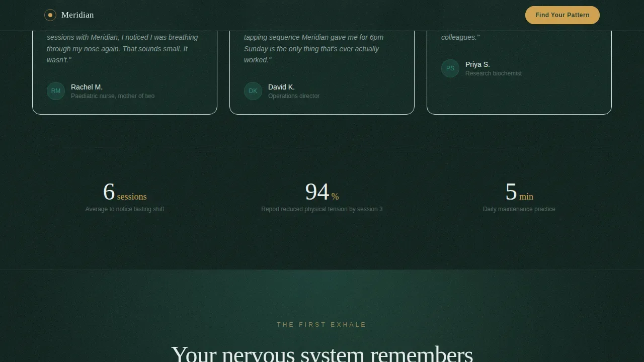Click 'Report reduced physical tension by session 3'
This screenshot has height=362, width=644.
322,209
